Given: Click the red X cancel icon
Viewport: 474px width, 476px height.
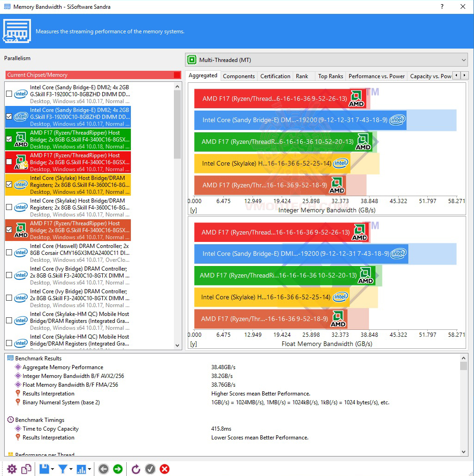Looking at the screenshot, I should [165, 469].
